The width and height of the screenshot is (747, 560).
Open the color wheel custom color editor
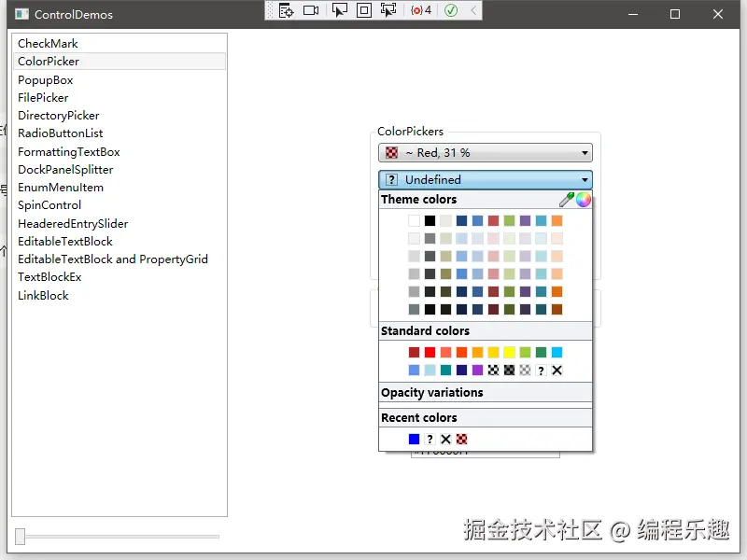[583, 200]
